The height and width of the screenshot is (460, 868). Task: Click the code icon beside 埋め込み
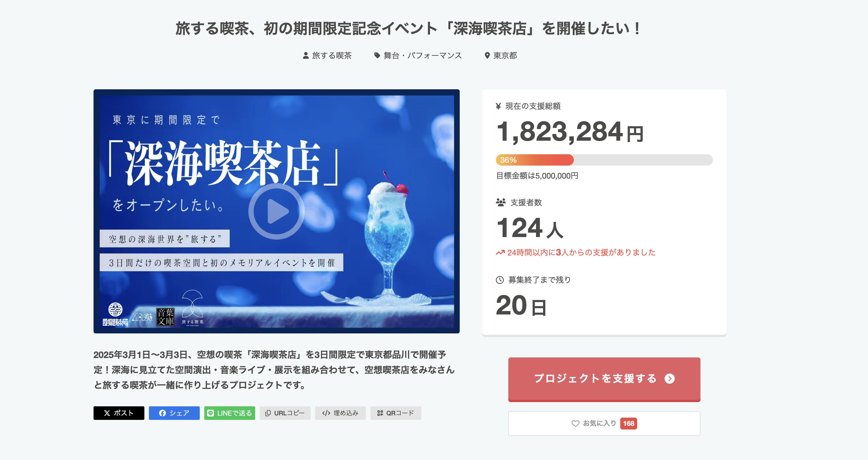tap(326, 413)
